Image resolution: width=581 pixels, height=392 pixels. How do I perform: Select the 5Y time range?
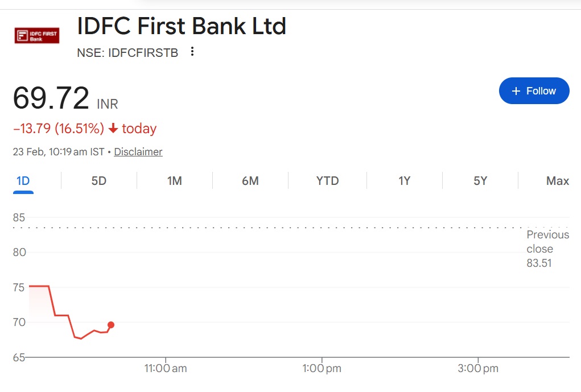480,181
